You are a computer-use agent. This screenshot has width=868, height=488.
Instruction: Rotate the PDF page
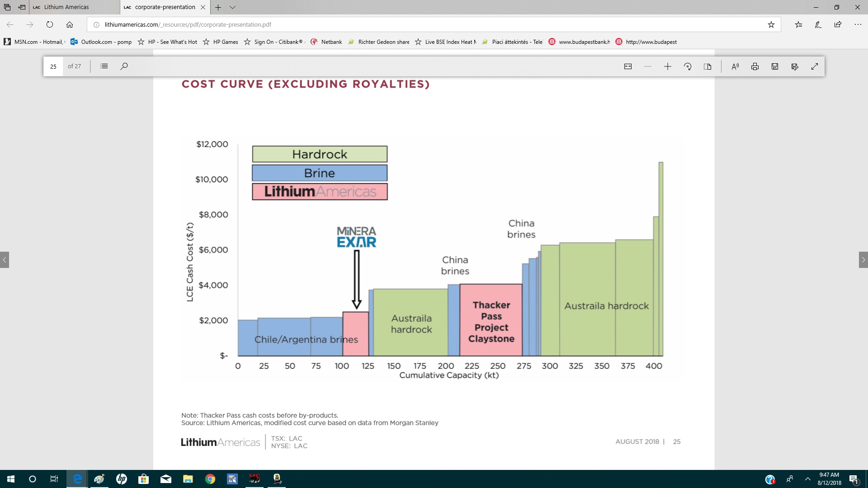click(x=688, y=66)
